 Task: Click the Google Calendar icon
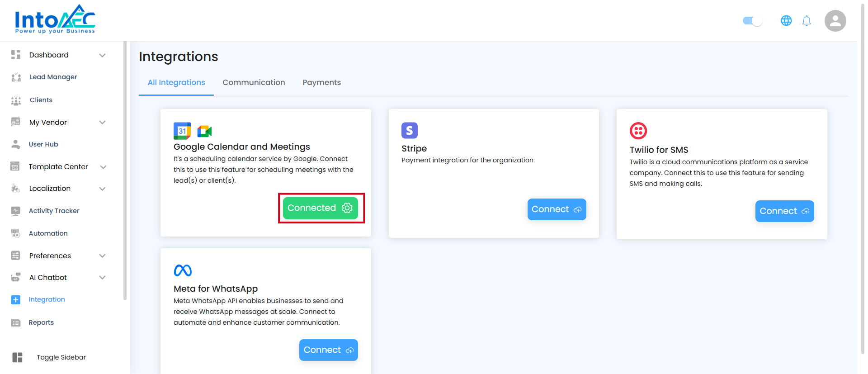pos(182,131)
